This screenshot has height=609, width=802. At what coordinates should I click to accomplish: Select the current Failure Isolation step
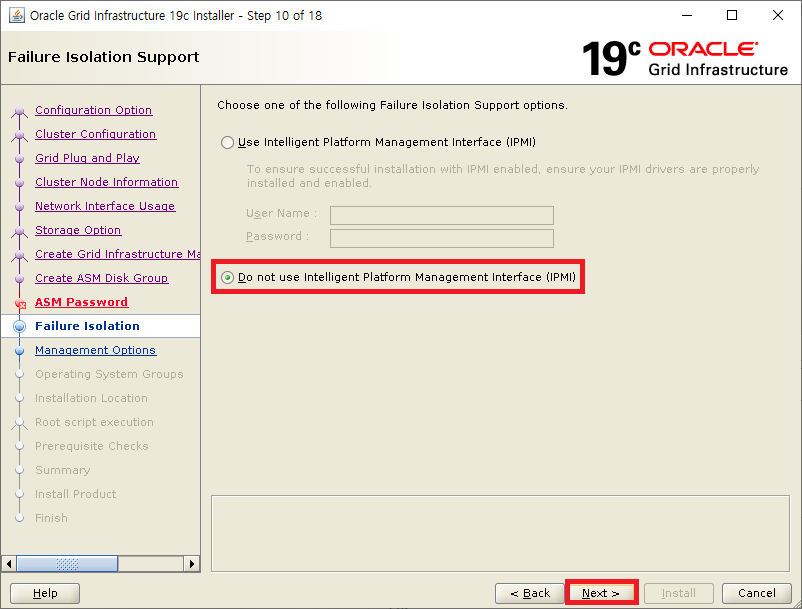[x=87, y=326]
